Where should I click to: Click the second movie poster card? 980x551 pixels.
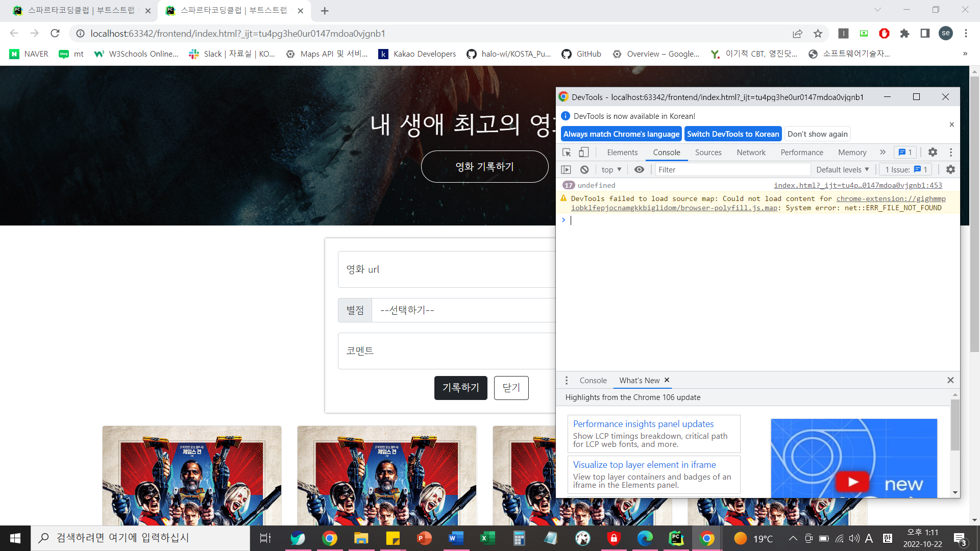click(x=387, y=475)
